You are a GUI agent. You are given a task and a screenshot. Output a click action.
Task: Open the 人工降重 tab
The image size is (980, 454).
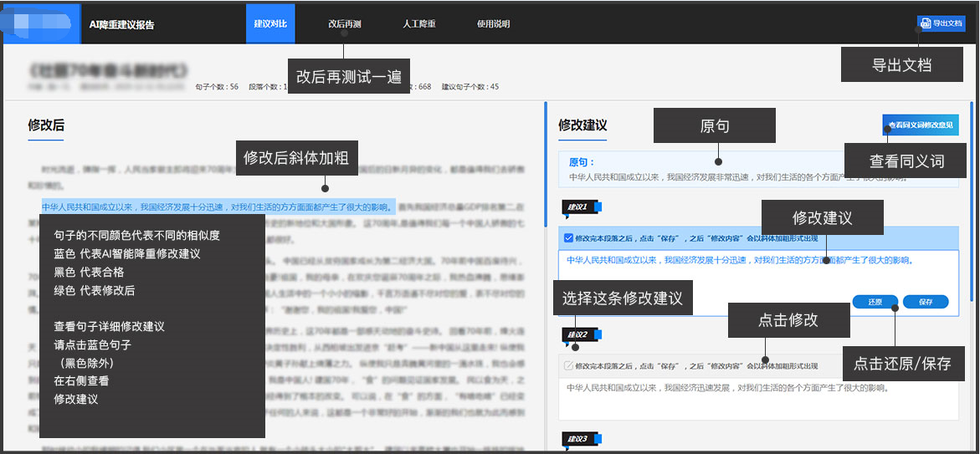click(419, 24)
